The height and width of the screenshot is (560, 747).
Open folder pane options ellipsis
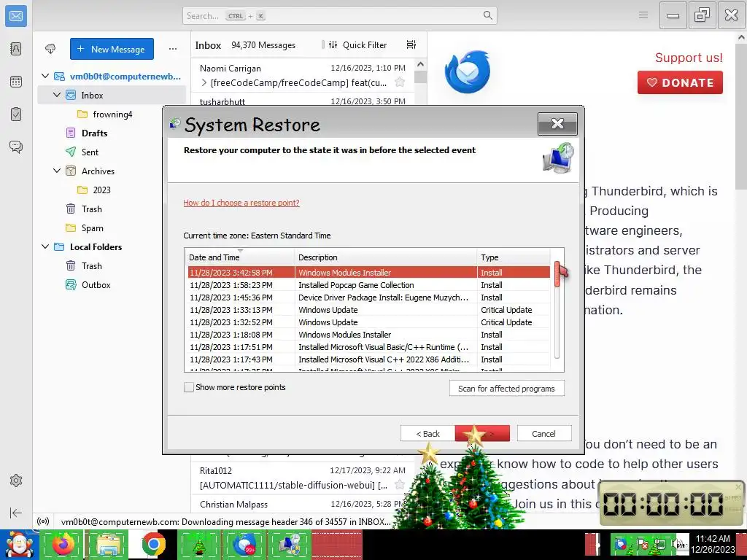click(x=172, y=49)
